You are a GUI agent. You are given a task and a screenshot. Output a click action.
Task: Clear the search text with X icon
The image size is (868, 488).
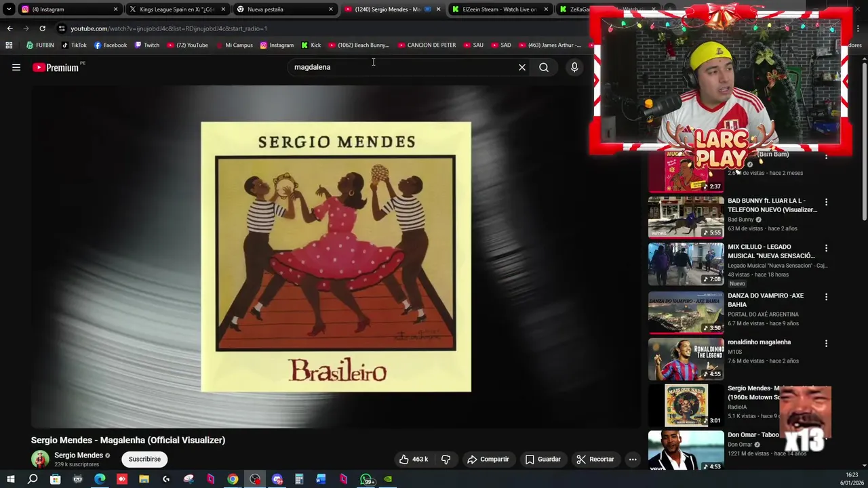tap(522, 67)
